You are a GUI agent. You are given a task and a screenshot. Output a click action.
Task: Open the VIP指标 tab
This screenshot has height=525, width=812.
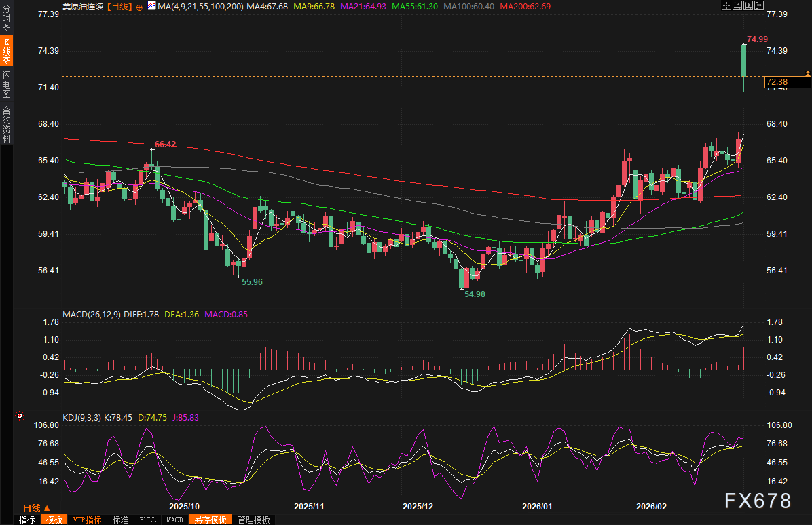point(87,520)
